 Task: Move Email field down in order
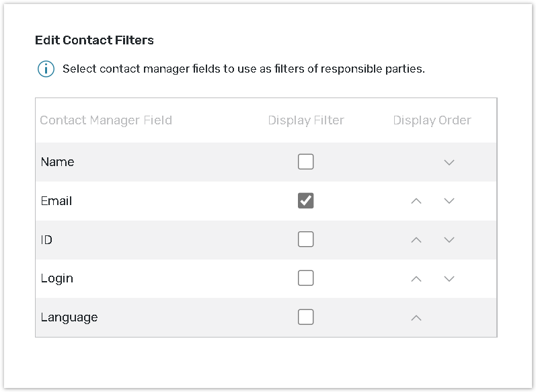click(449, 201)
